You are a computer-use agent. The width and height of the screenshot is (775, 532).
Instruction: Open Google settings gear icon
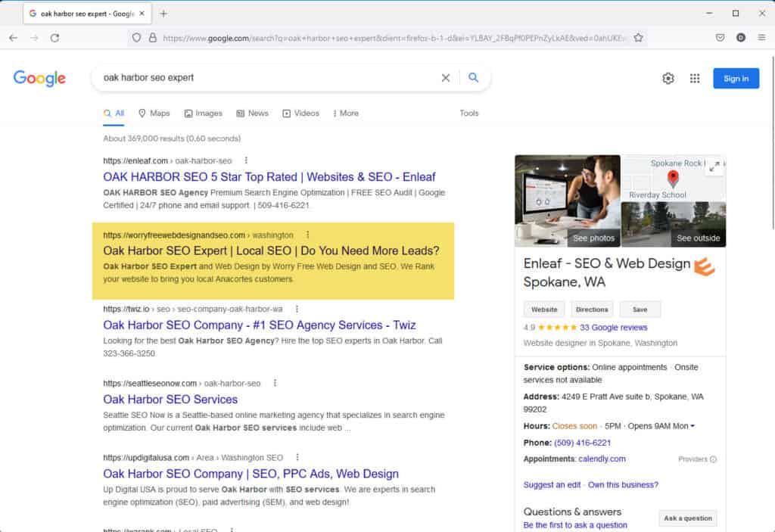pyautogui.click(x=668, y=78)
